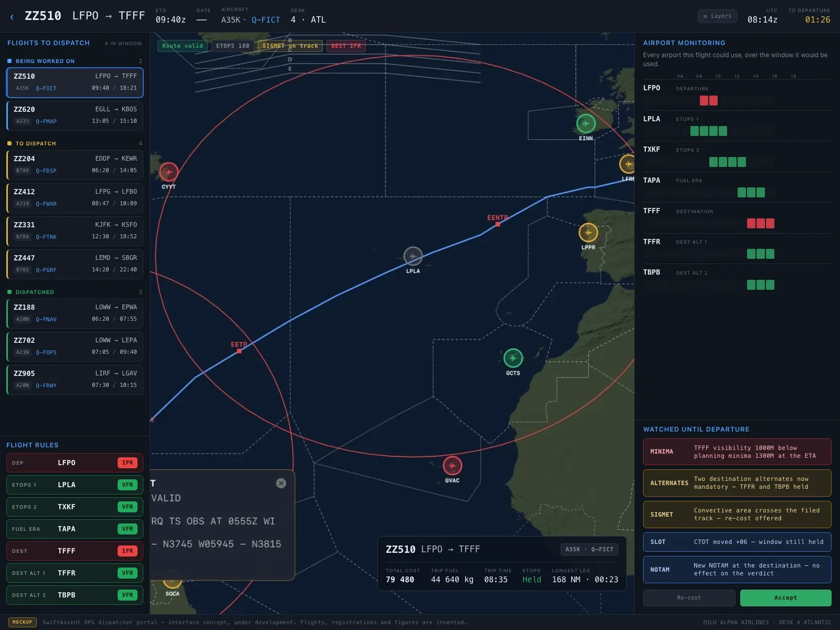Select the DEP LFPO flight rule row
840x630 pixels.
point(75,463)
